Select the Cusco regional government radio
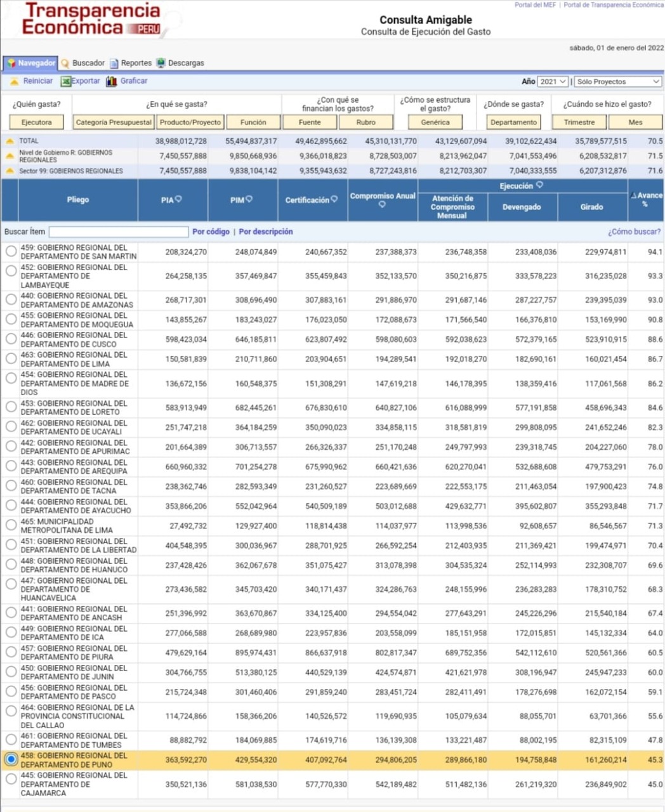The width and height of the screenshot is (665, 812). 11,339
